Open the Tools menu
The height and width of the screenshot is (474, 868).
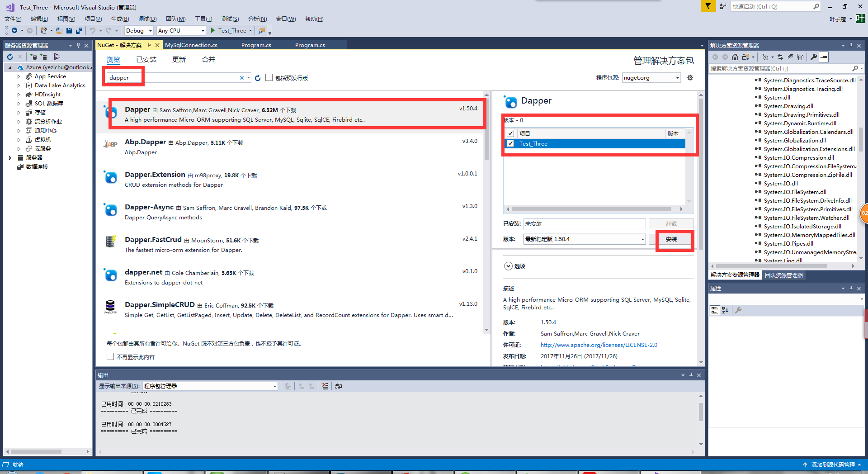coord(203,19)
